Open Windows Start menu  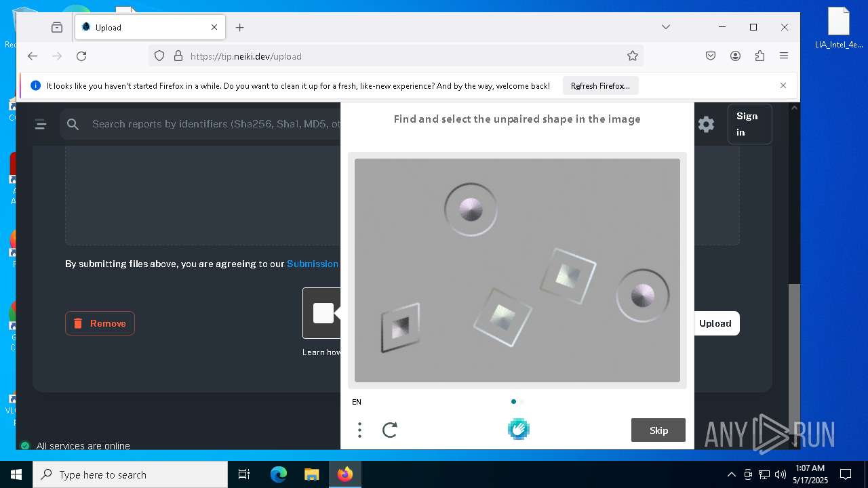click(16, 474)
